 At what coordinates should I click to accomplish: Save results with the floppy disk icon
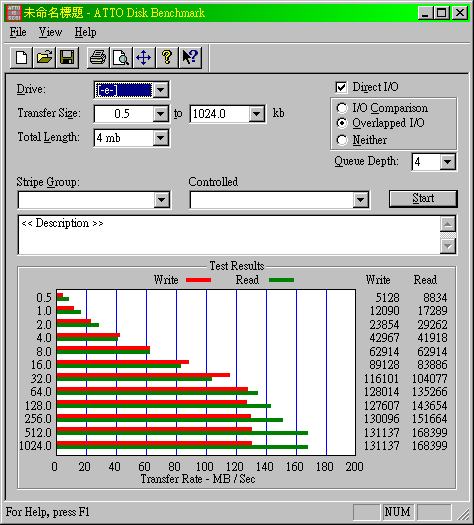pos(67,58)
